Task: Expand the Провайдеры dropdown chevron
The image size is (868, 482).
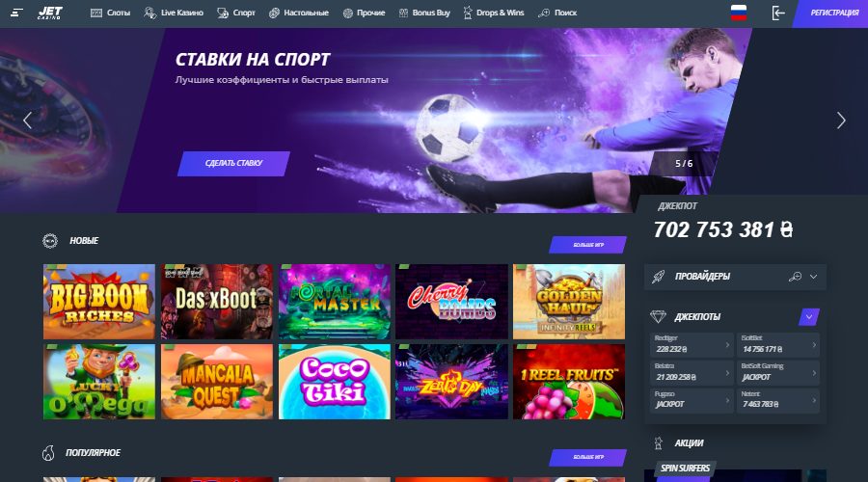Action: coord(813,277)
